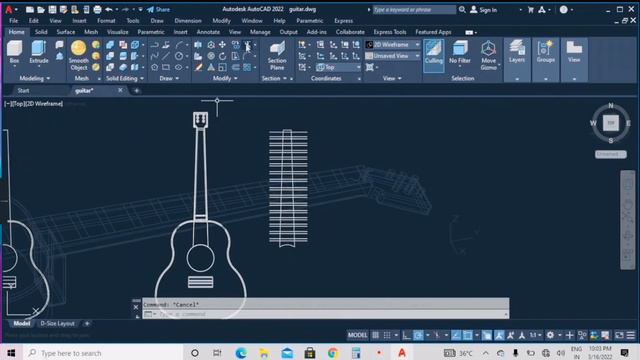640x360 pixels.
Task: Click the Smooth Object mesh tool
Action: pyautogui.click(x=78, y=55)
